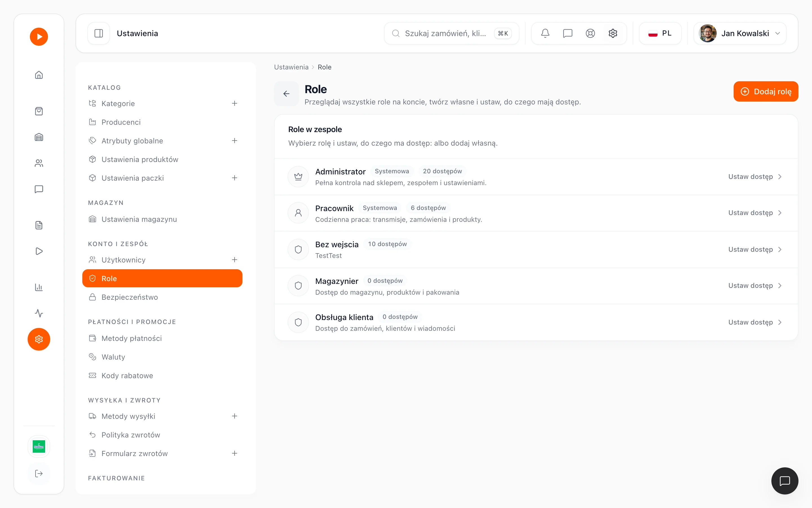This screenshot has width=812, height=508.
Task: Click Ustaw dostęp for Magazynier
Action: pos(755,286)
